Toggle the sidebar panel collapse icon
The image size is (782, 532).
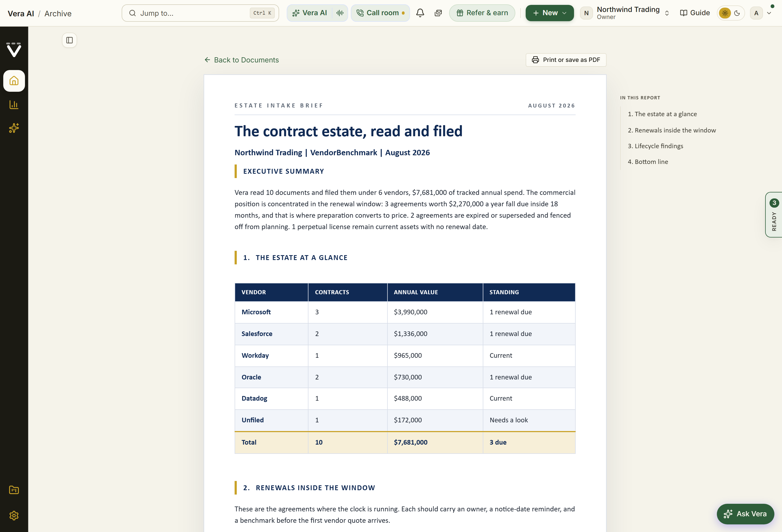[x=70, y=40]
